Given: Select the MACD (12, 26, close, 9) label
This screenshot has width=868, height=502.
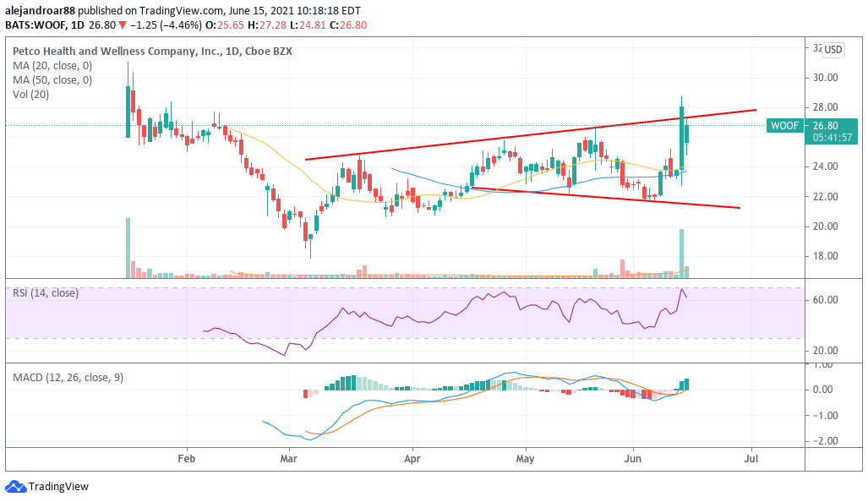Looking at the screenshot, I should pyautogui.click(x=68, y=378).
